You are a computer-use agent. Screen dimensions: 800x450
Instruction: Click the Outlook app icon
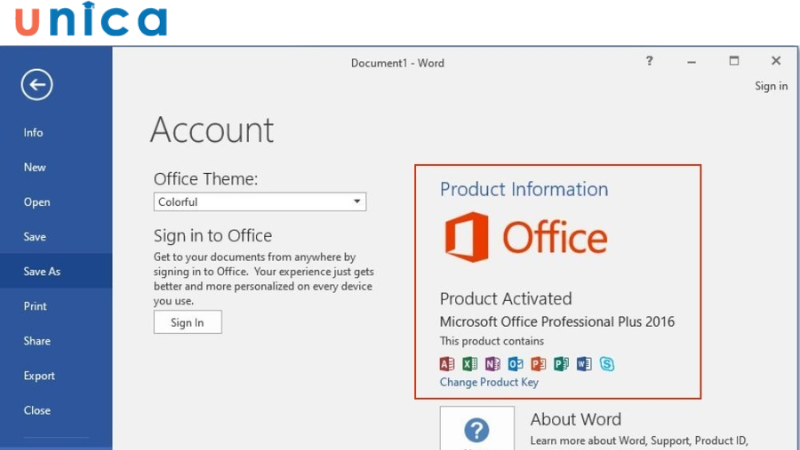515,364
